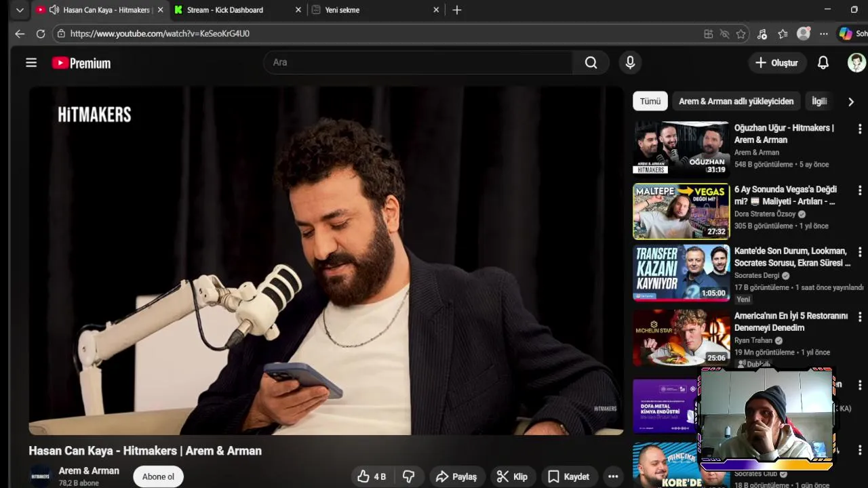868x488 pixels.
Task: Click the 78,2 B abone subscriber count
Action: 79,483
